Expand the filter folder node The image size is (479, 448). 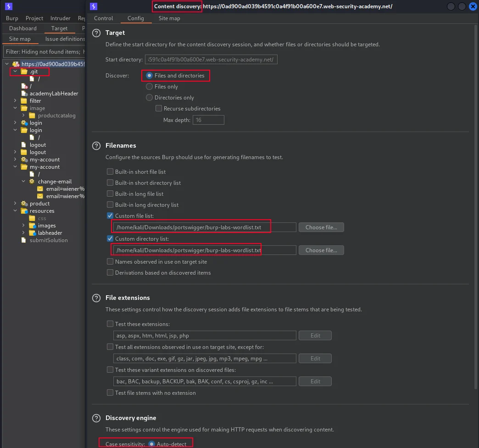15,100
